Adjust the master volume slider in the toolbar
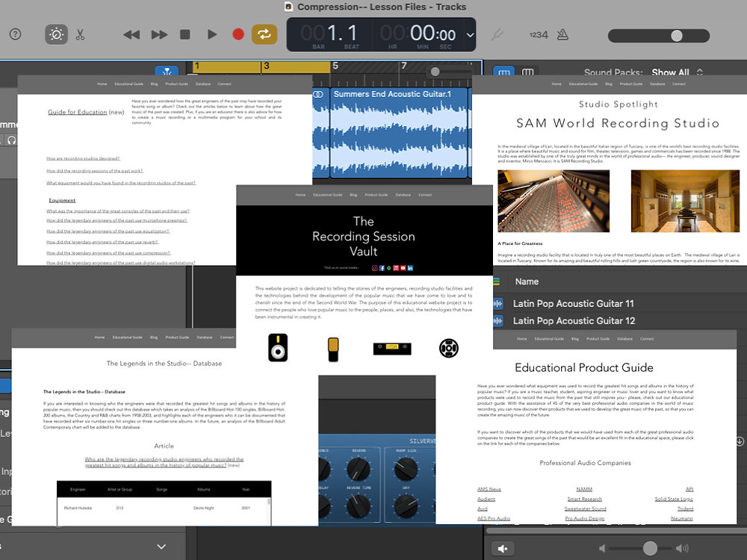Image resolution: width=747 pixels, height=560 pixels. tap(677, 35)
